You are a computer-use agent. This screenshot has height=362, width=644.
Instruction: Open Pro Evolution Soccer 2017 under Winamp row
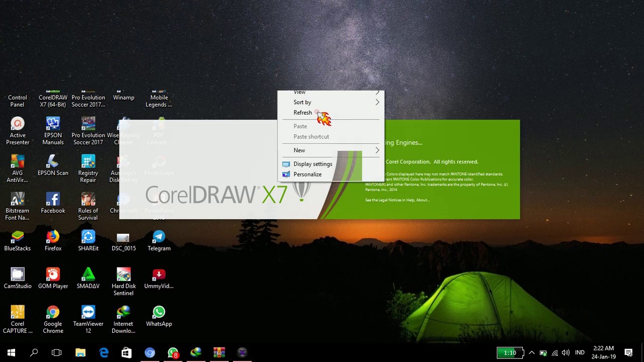[x=88, y=131]
